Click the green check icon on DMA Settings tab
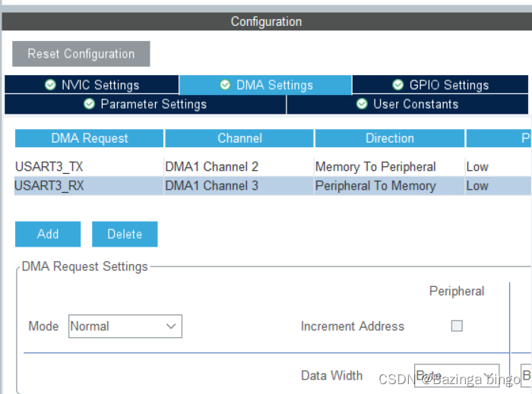The image size is (532, 394). 225,85
